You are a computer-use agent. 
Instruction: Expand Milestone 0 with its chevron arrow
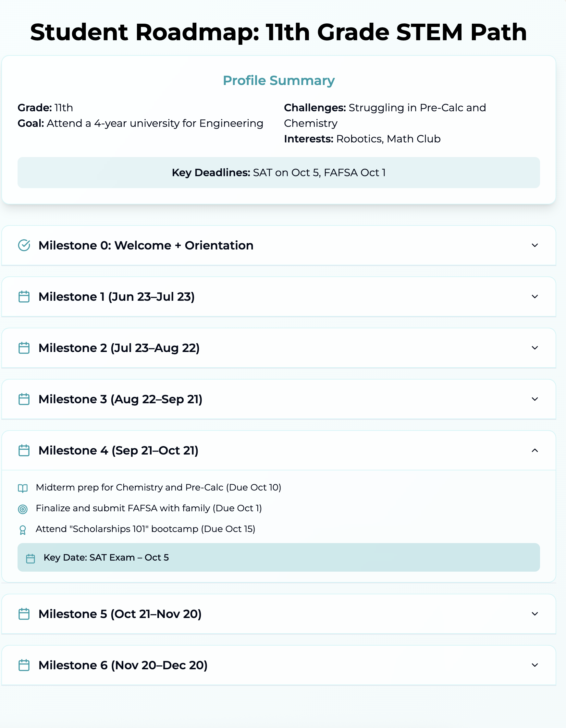tap(535, 245)
